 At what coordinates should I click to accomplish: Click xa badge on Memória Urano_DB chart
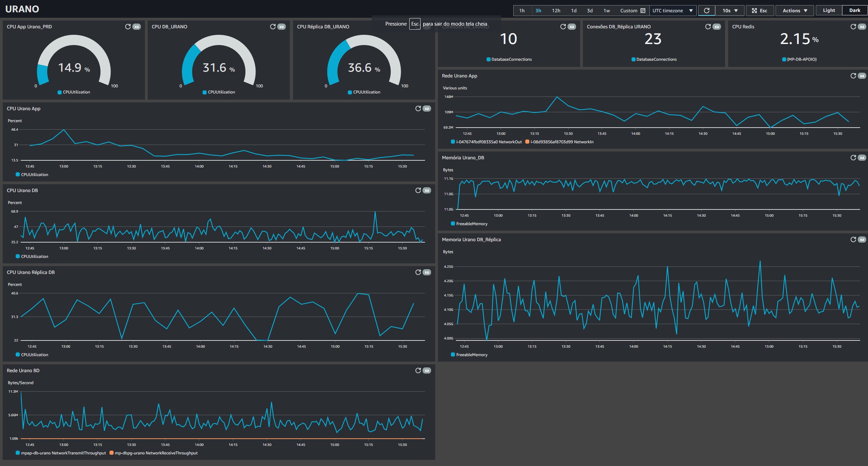point(862,158)
